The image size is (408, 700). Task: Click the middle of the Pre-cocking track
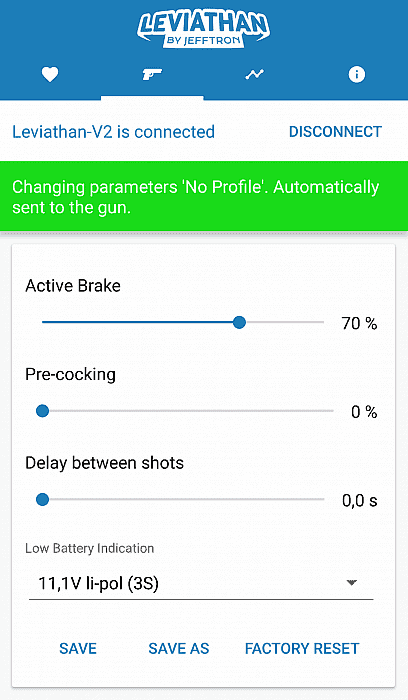188,411
